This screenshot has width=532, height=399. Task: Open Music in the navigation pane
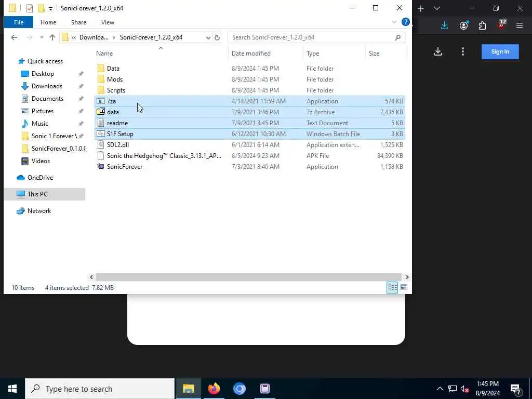click(39, 124)
